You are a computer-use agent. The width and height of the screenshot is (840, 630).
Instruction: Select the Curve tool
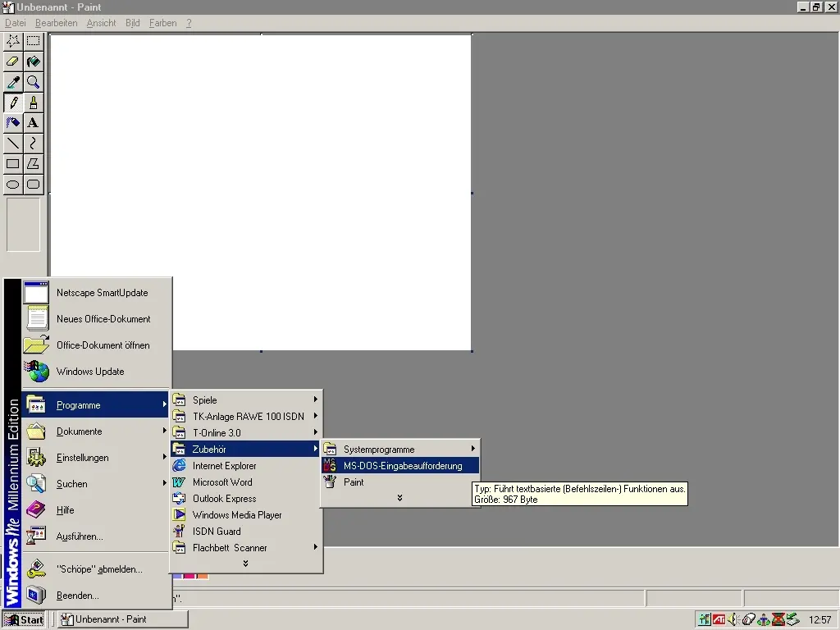coord(33,143)
